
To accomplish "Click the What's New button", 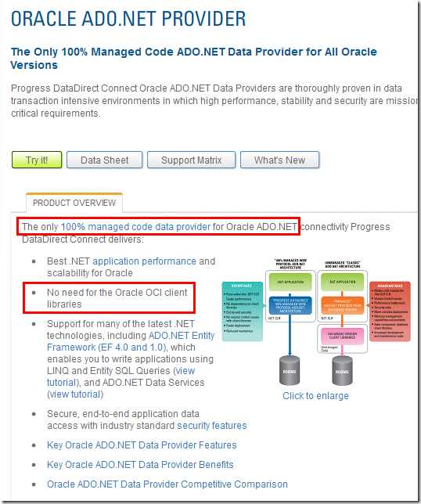I will (x=279, y=160).
